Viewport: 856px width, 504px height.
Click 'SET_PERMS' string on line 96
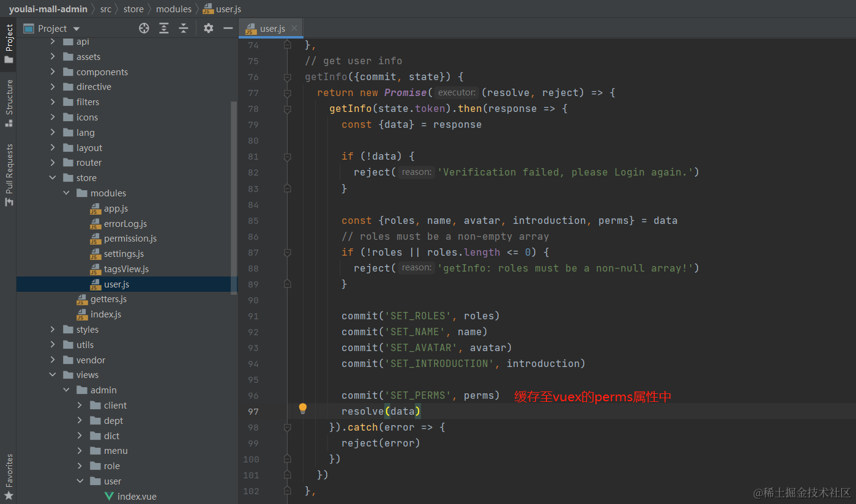418,396
